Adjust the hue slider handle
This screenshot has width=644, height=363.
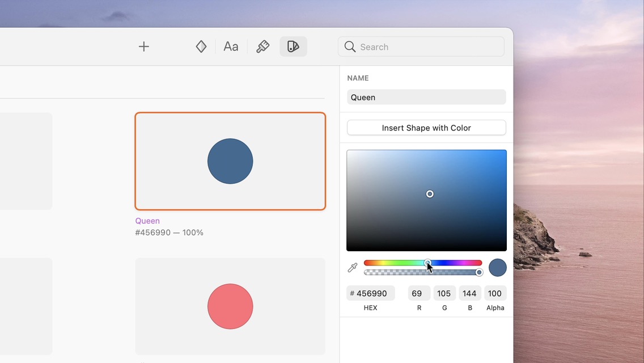coord(427,263)
